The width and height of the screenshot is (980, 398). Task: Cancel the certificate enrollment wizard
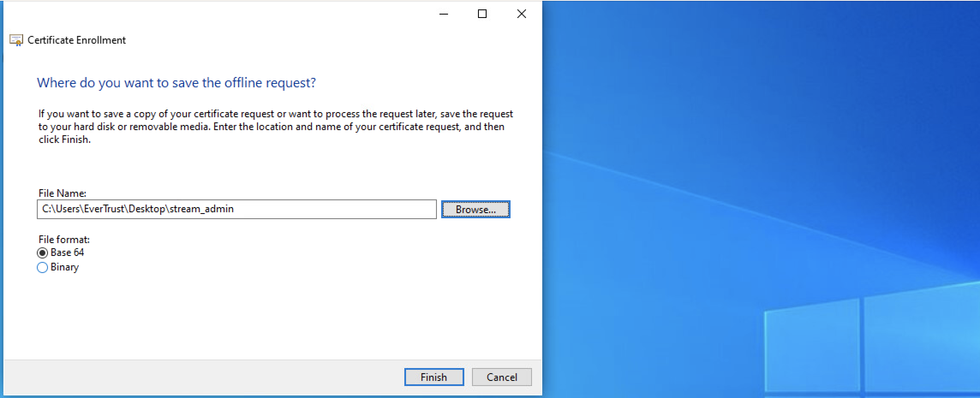point(502,377)
